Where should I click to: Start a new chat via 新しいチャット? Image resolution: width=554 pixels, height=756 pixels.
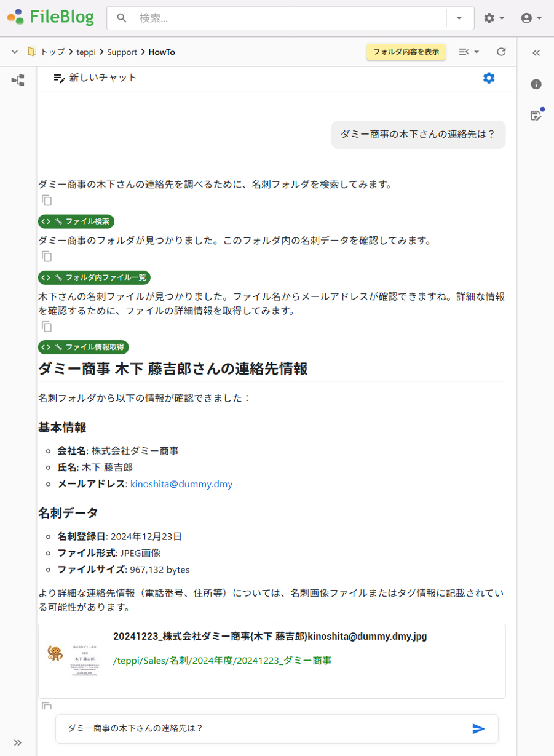[x=95, y=78]
